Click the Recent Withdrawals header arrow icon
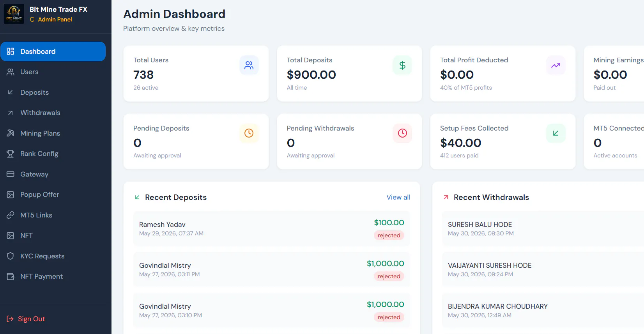 pyautogui.click(x=446, y=197)
